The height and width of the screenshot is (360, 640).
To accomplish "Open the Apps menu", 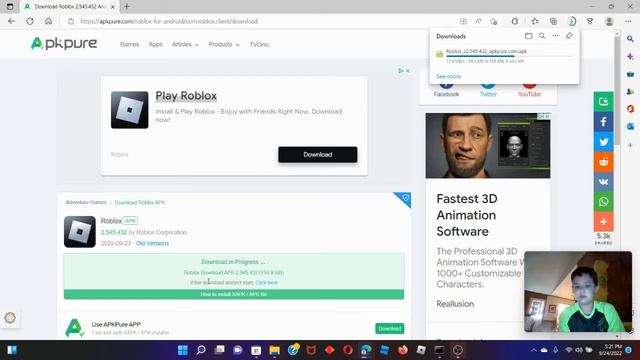I will point(156,44).
